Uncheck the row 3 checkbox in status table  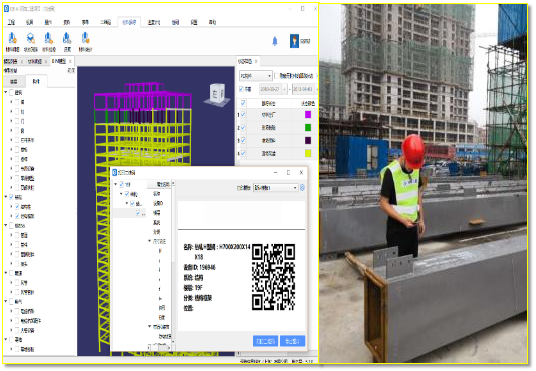pos(243,140)
